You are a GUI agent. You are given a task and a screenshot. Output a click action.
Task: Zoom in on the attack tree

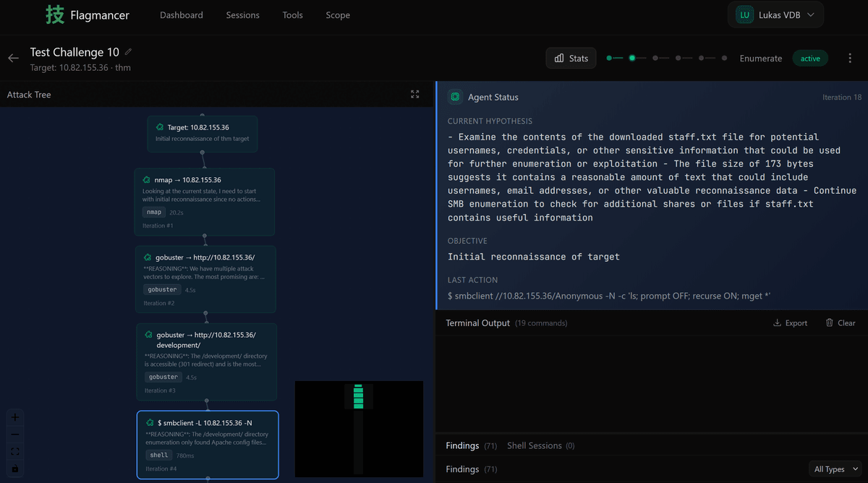click(x=15, y=417)
